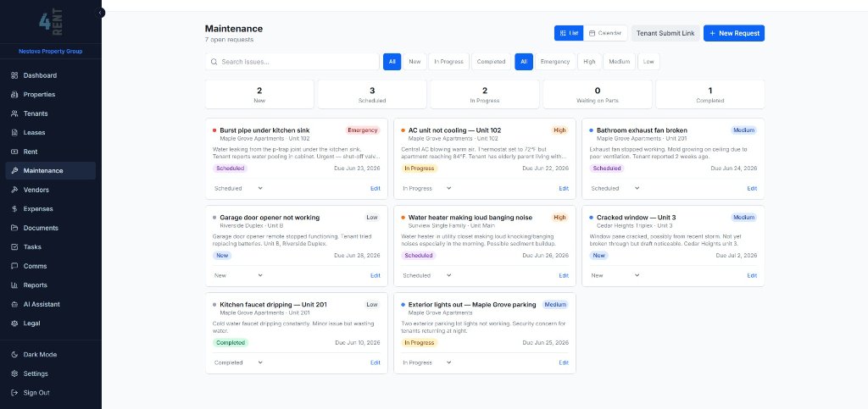Click the plus icon on New Request
Viewport: 868px width, 409px height.
click(x=712, y=33)
